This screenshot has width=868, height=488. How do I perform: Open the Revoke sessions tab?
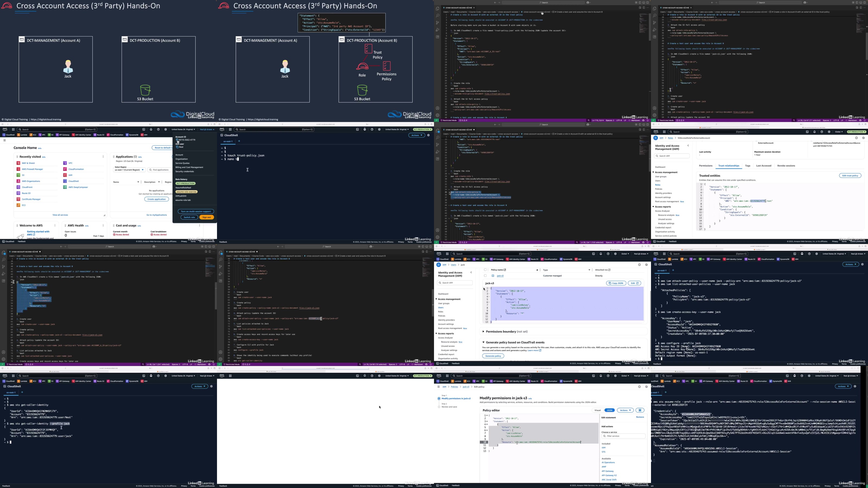(786, 166)
